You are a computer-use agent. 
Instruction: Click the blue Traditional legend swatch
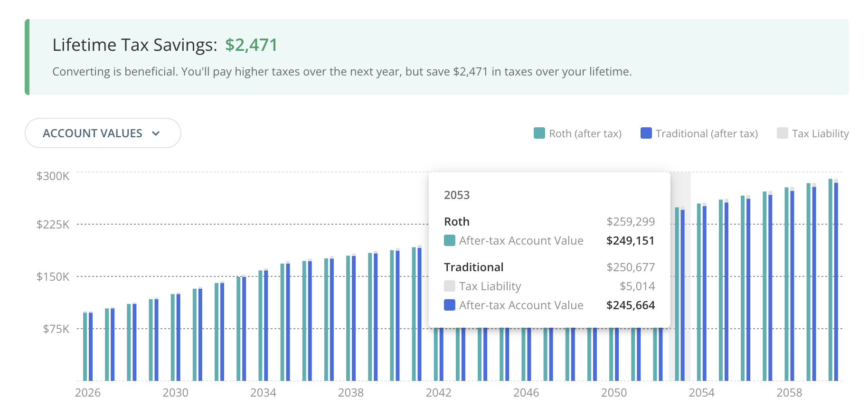coord(646,133)
